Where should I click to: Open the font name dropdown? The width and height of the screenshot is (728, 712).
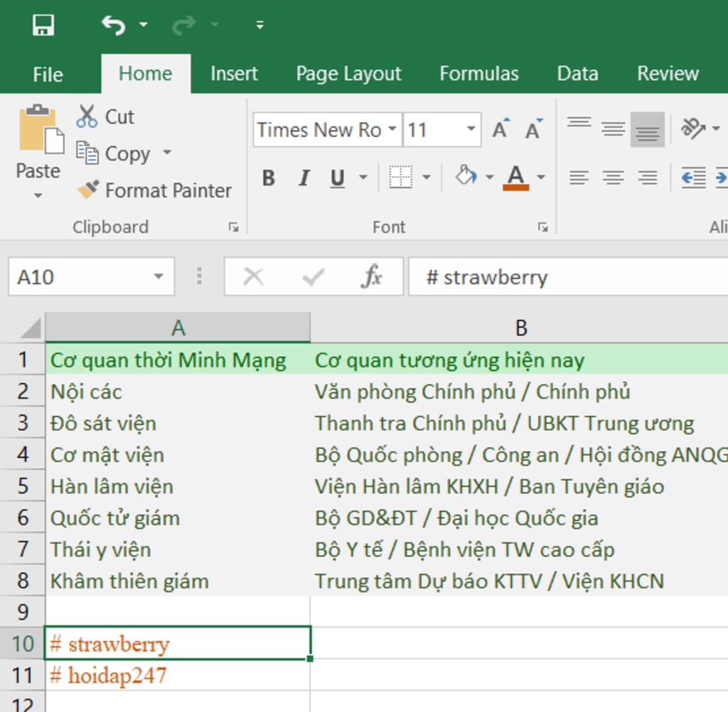(392, 130)
